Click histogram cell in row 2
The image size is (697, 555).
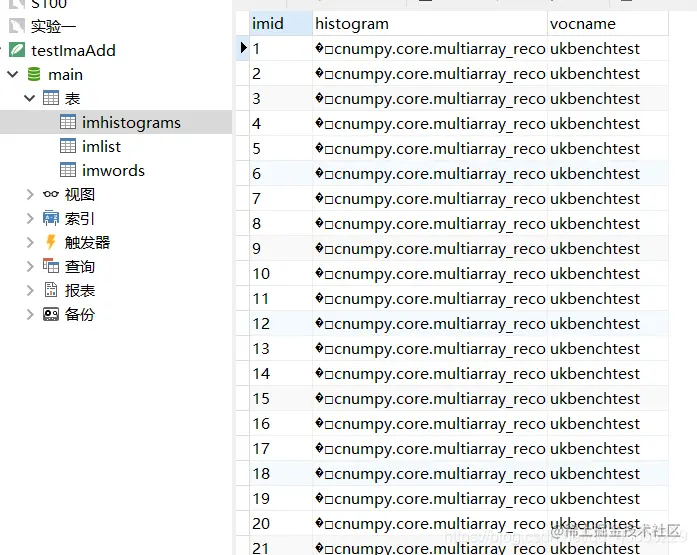tap(430, 73)
